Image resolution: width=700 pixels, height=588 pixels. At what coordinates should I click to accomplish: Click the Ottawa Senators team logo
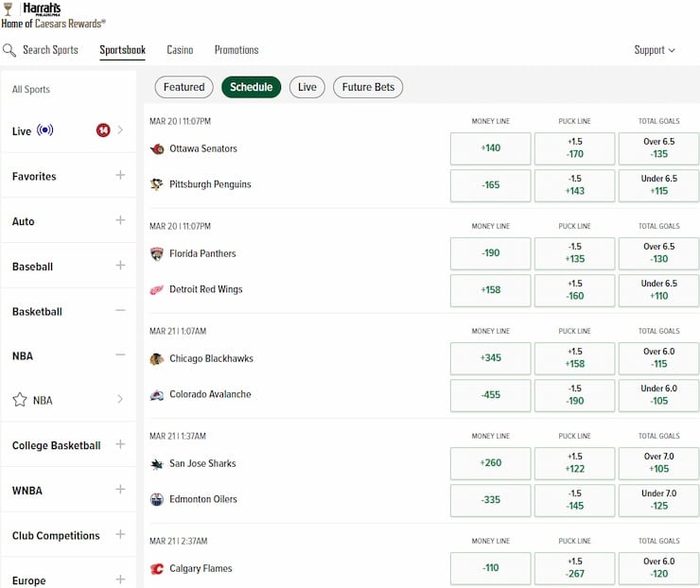click(x=157, y=148)
